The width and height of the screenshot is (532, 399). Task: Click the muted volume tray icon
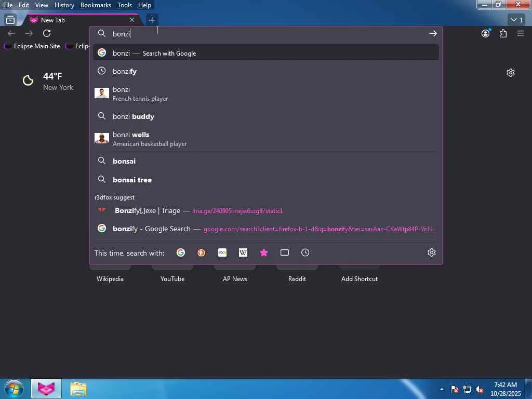pyautogui.click(x=480, y=390)
